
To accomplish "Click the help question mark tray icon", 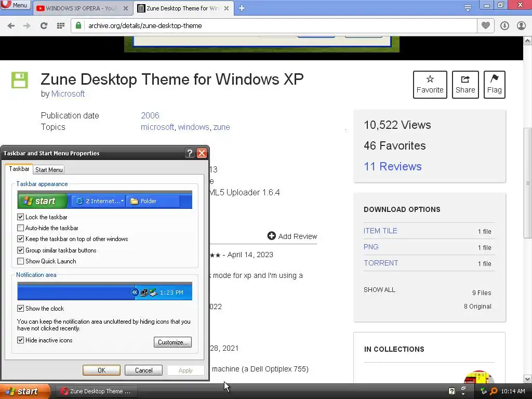I will (451, 391).
